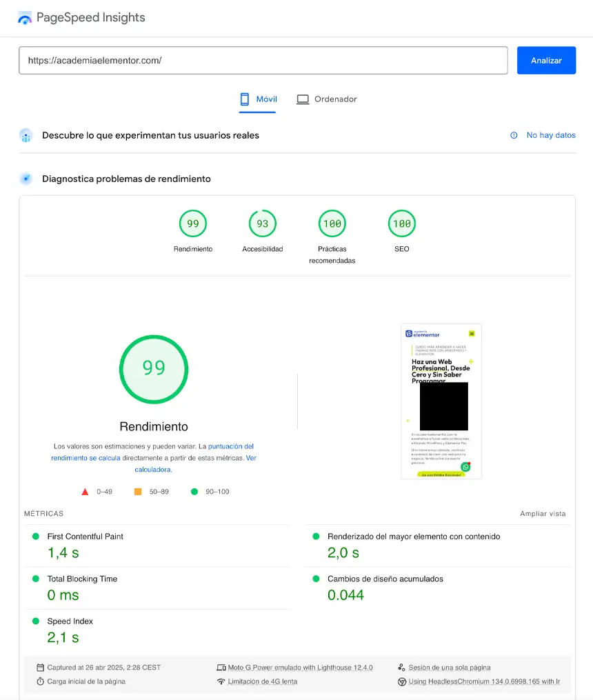Click the session icon beside Sesión de una sola página
593x700 pixels.
[x=401, y=668]
